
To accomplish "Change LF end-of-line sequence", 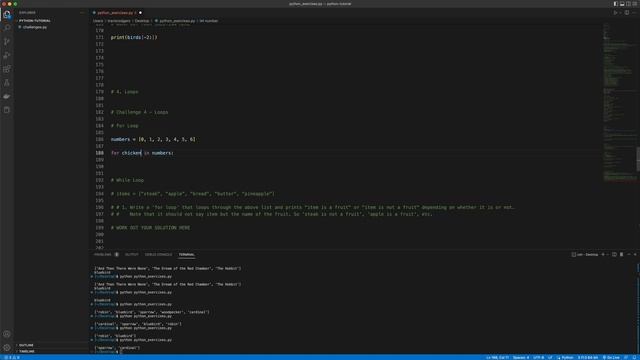I will (x=550, y=357).
